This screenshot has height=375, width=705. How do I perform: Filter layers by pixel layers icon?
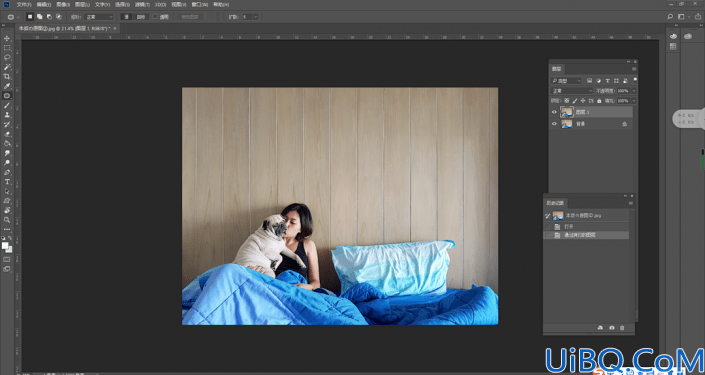pyautogui.click(x=589, y=81)
